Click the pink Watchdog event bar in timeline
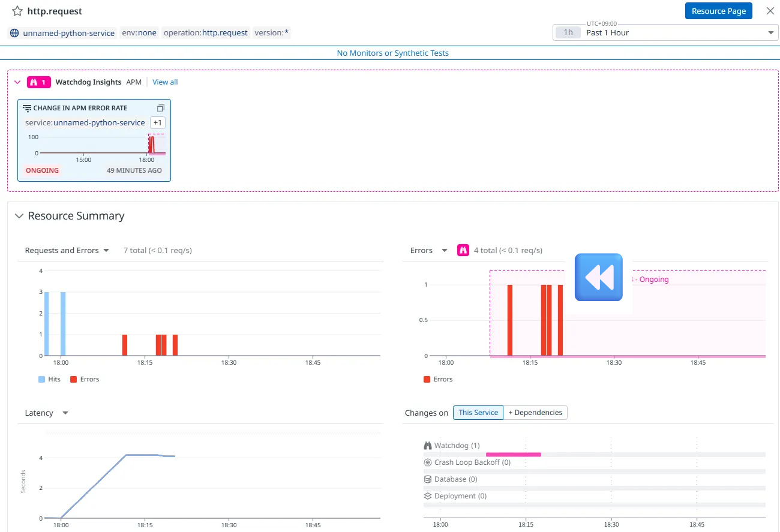 click(513, 455)
